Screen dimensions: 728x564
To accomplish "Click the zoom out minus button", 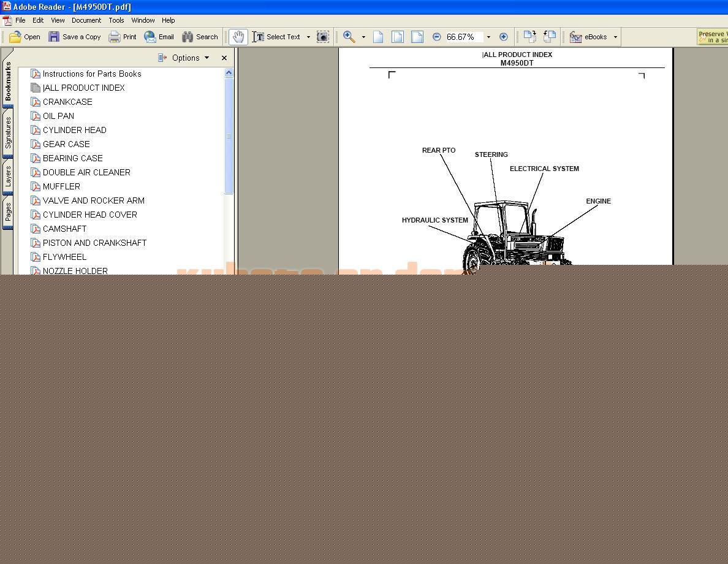I will [x=436, y=37].
